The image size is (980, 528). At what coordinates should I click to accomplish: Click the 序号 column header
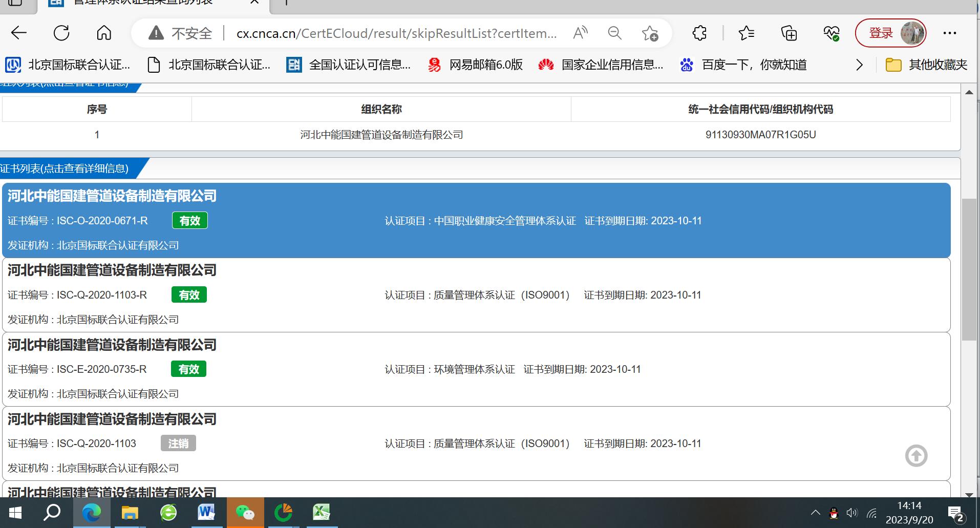(x=97, y=109)
